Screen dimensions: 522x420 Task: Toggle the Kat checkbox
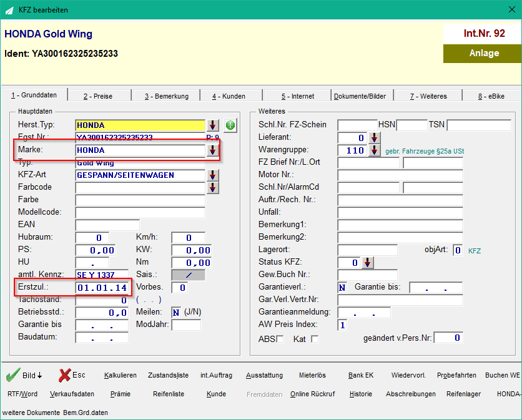coord(315,339)
